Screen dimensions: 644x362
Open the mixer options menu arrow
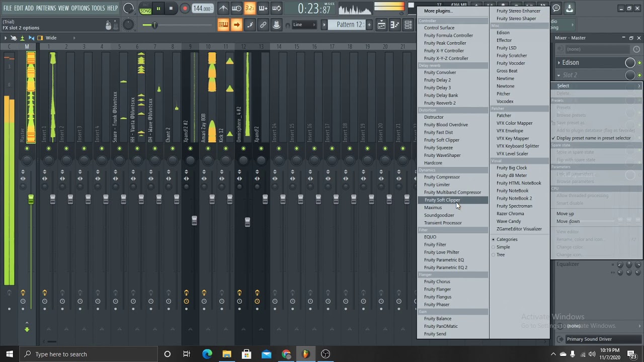point(6,38)
